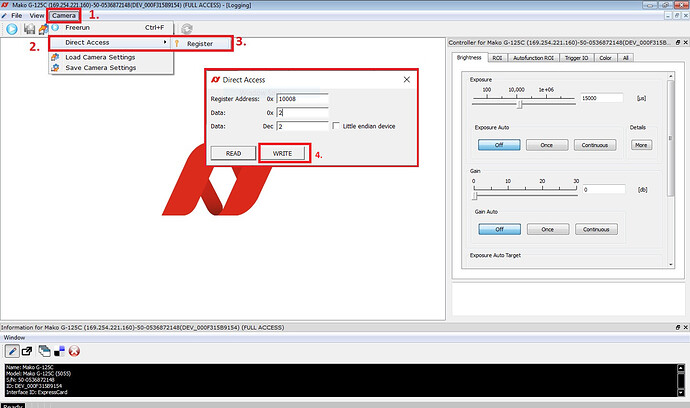
Task: Open the View menu
Action: [37, 15]
